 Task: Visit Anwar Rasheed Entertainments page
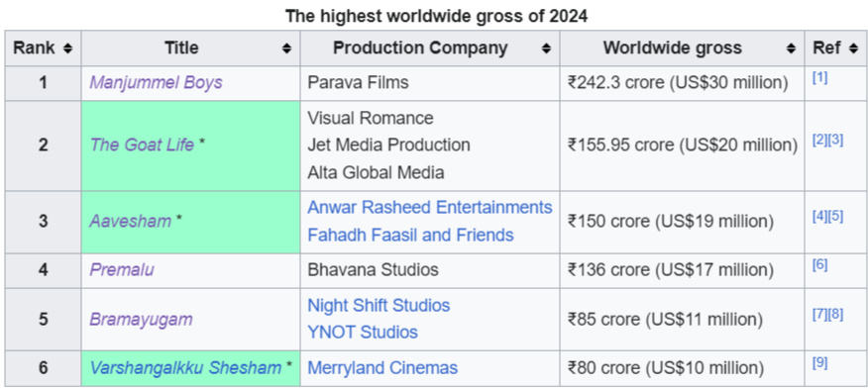pos(430,208)
